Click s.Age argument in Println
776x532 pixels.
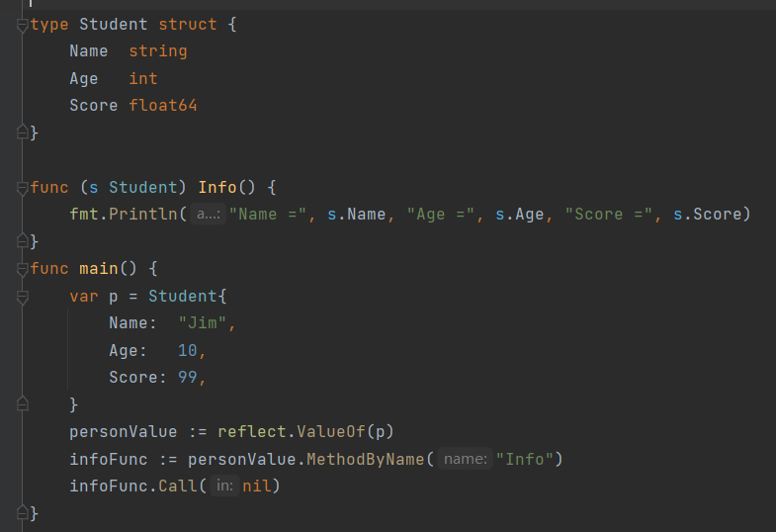pyautogui.click(x=520, y=214)
